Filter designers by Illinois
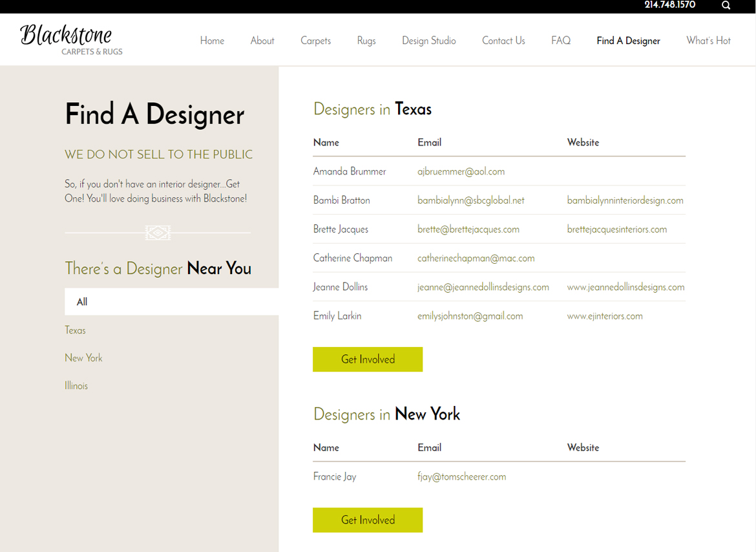Viewport: 756px width, 552px height. coord(76,386)
